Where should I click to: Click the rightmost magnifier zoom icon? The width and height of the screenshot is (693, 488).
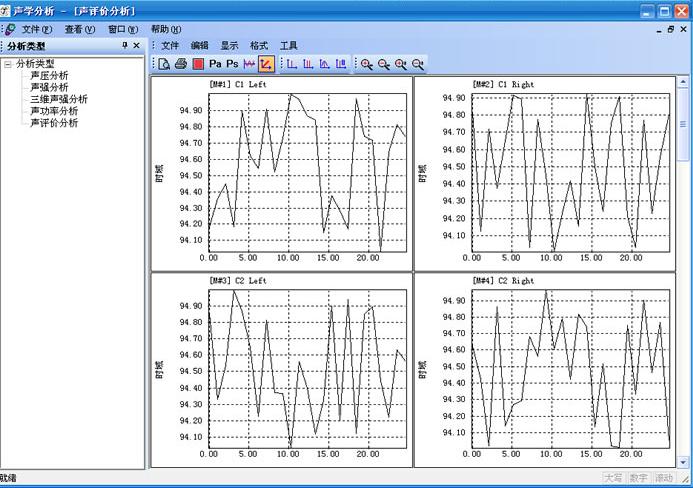click(418, 64)
